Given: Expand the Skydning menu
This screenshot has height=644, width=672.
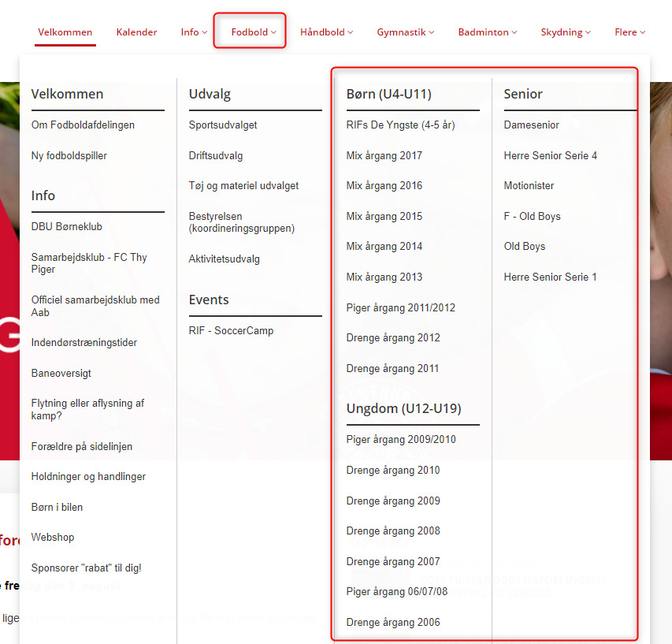Looking at the screenshot, I should click(566, 32).
